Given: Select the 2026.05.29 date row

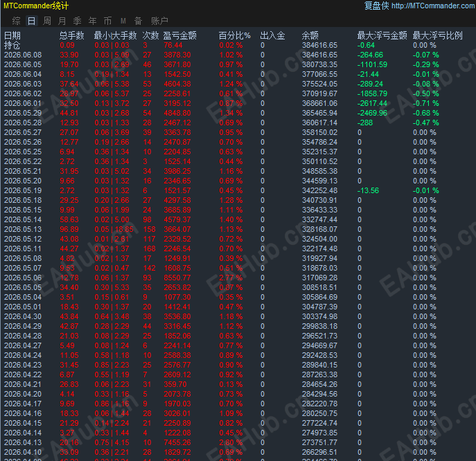Looking at the screenshot, I should coord(23,113).
